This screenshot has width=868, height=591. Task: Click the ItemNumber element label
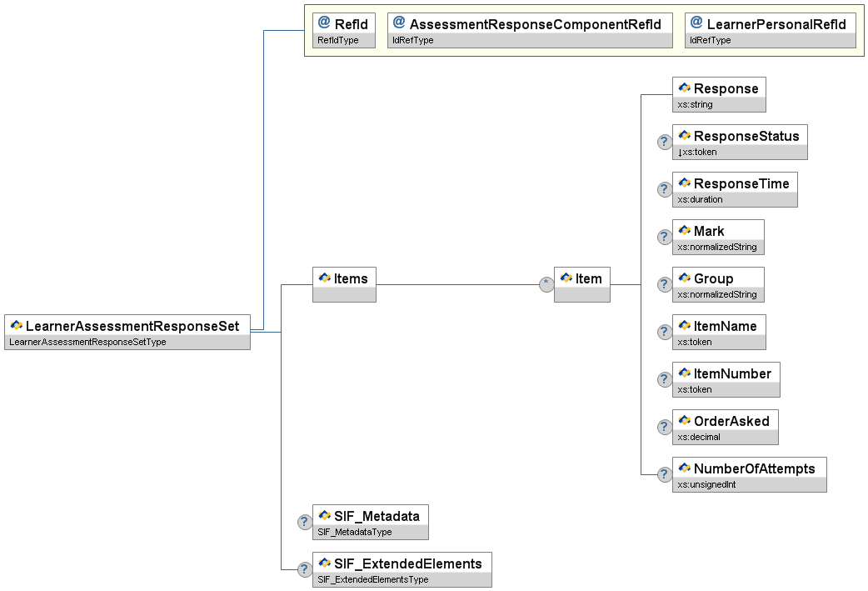click(732, 373)
